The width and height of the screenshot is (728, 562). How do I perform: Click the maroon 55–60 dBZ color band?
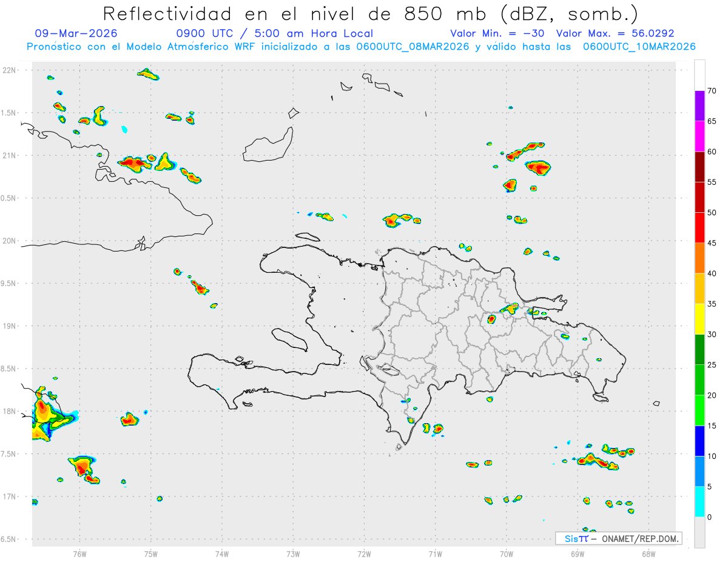coord(699,167)
